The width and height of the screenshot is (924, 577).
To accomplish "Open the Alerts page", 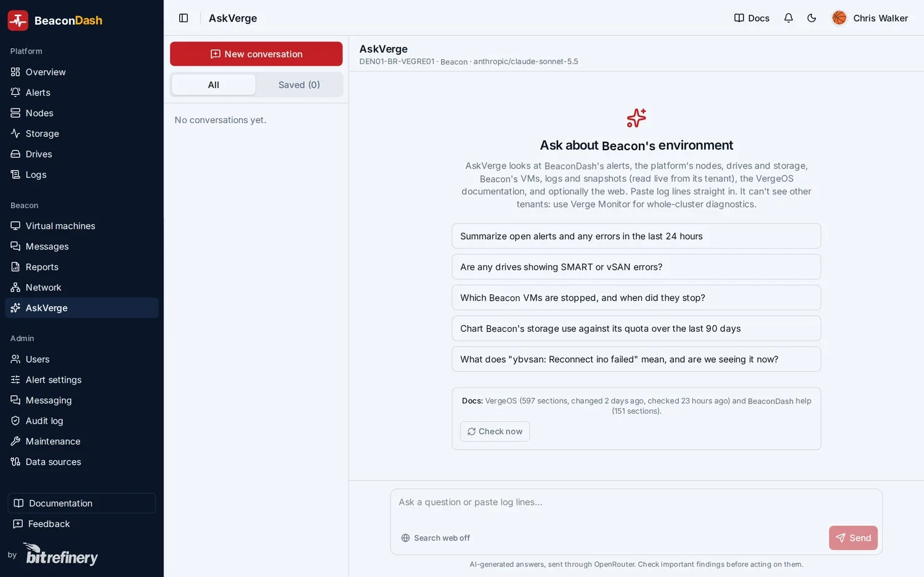I will pos(82,92).
